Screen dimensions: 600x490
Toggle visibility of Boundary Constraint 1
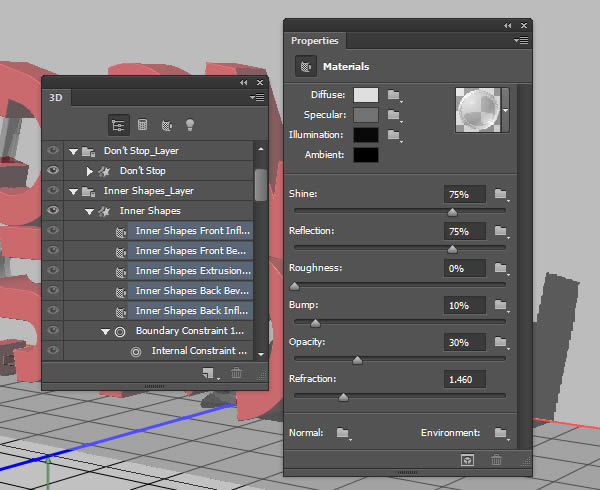[x=53, y=330]
